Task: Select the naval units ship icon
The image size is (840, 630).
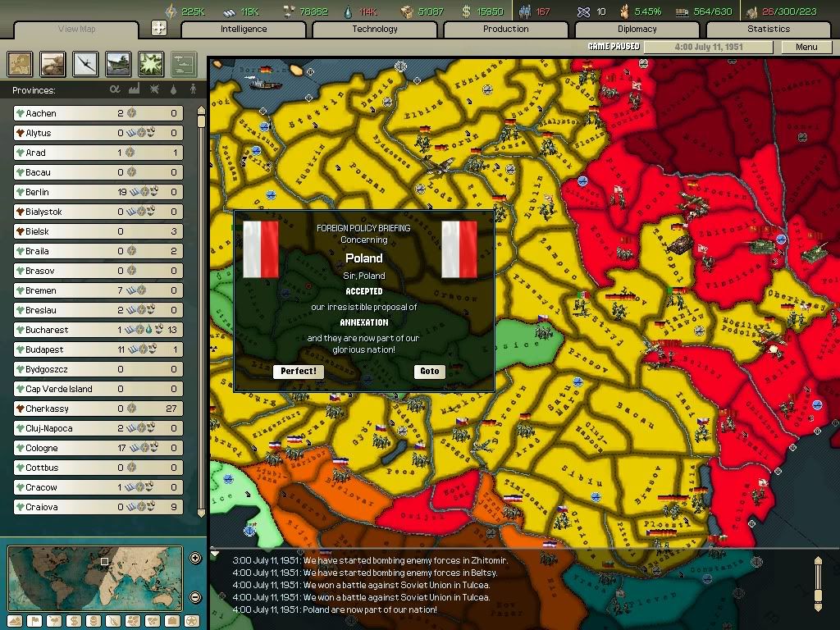Action: [x=119, y=64]
